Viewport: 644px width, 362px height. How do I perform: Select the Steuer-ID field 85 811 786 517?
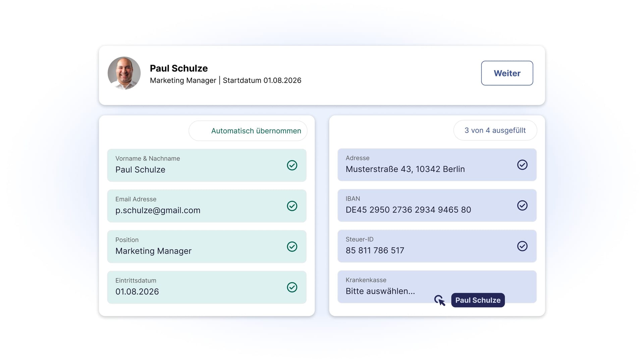pyautogui.click(x=437, y=246)
